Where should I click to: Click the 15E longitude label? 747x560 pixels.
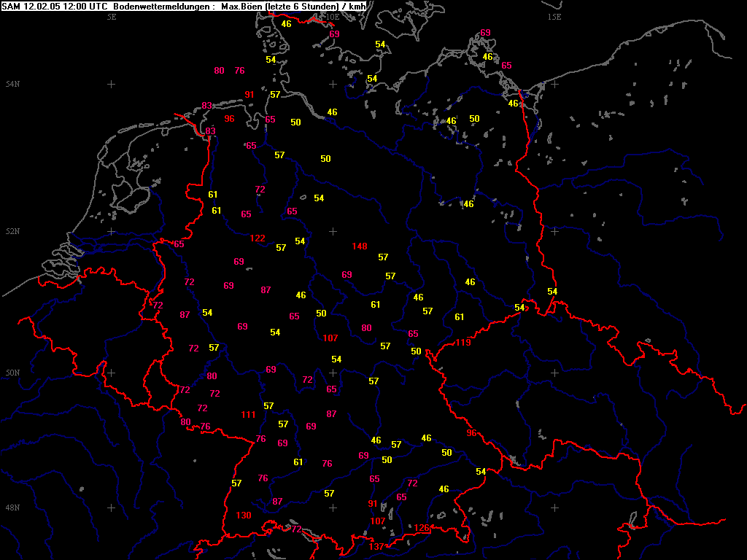[554, 17]
